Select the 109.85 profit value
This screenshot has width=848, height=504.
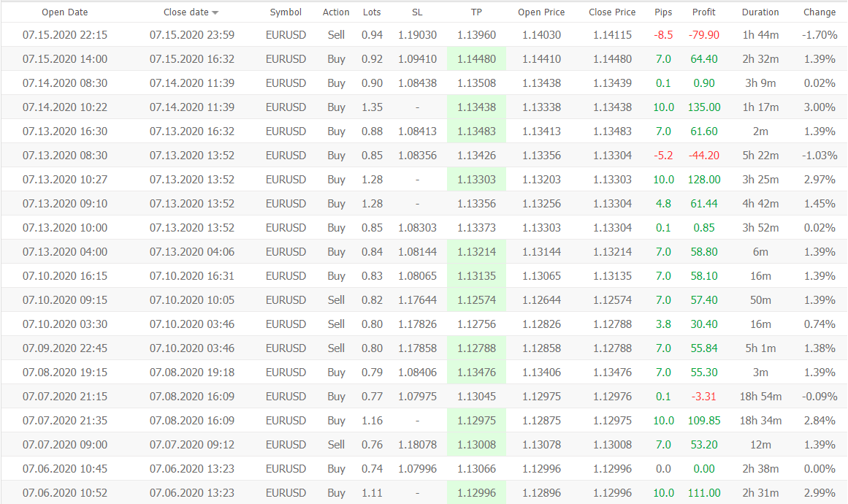click(703, 420)
